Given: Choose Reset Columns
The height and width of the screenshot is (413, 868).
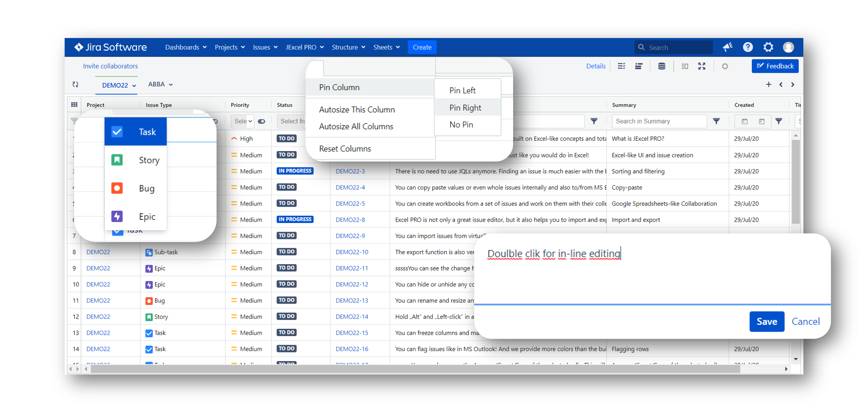Looking at the screenshot, I should (345, 149).
